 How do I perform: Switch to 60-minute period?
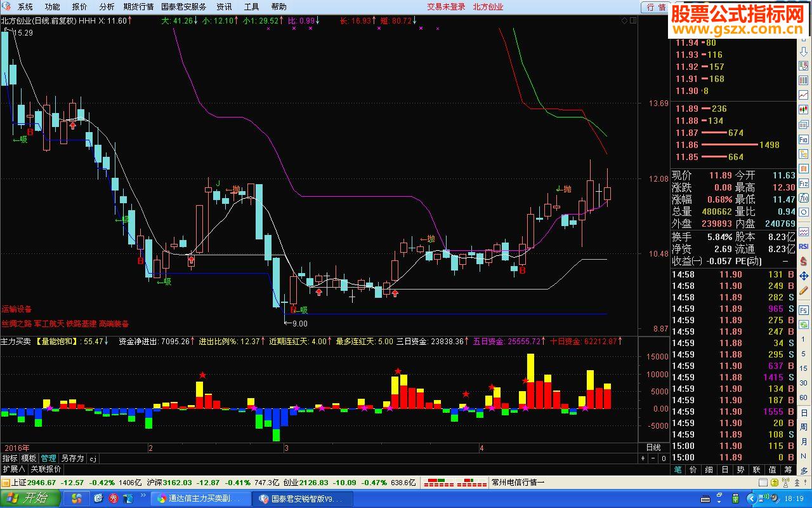click(x=804, y=398)
